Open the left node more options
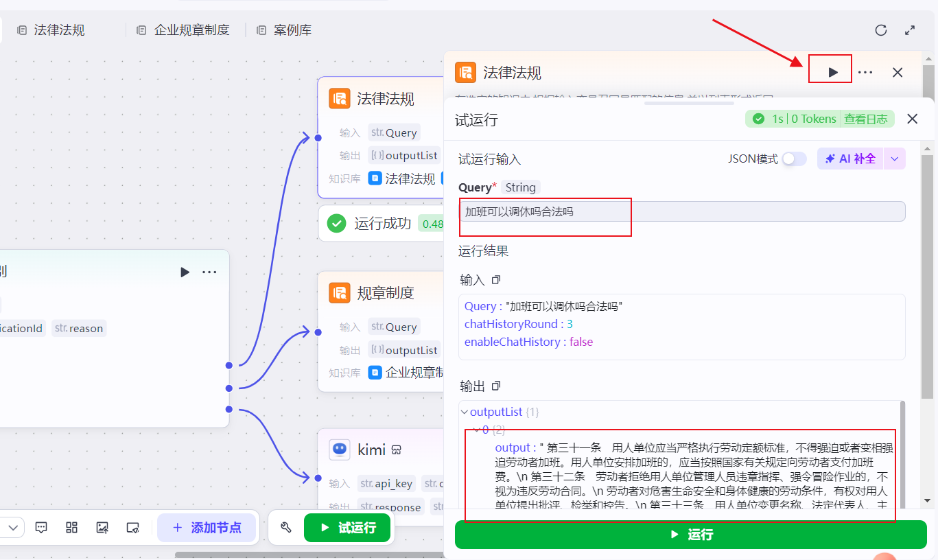Viewport: 938px width, 560px height. click(x=209, y=272)
